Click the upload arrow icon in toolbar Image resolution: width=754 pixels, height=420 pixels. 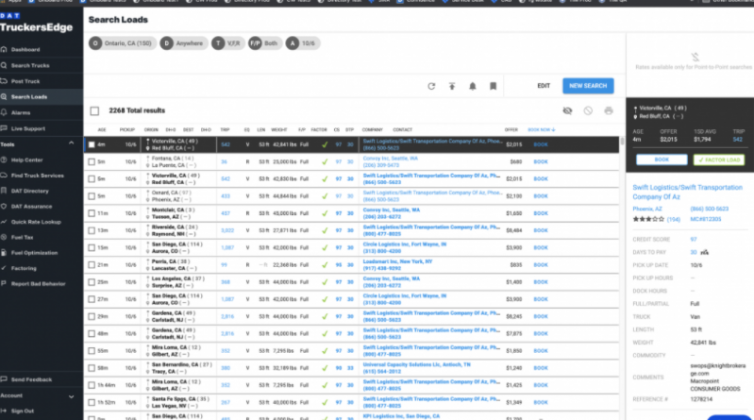(x=452, y=86)
